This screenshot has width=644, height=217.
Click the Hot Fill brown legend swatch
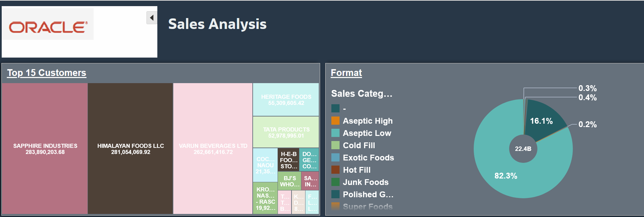coord(335,170)
